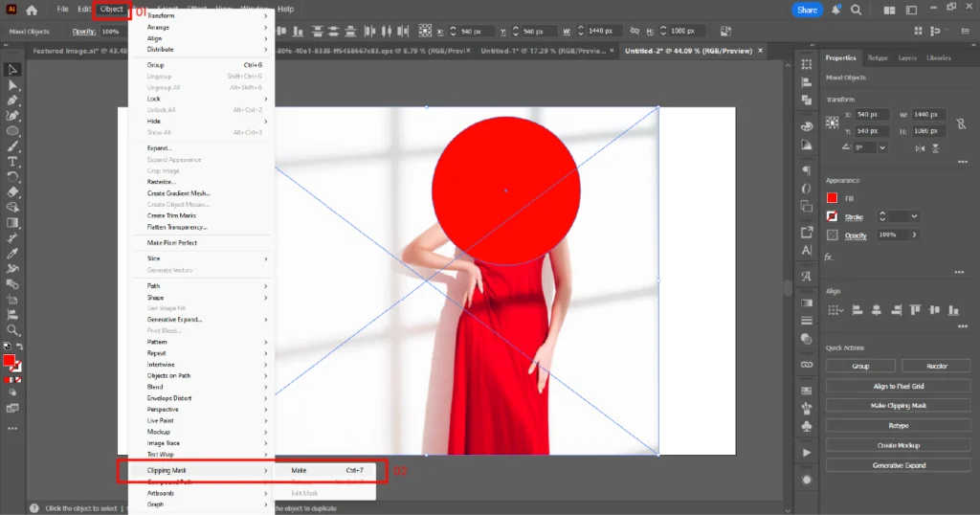Click the Stroke swatch in Appearance

point(832,216)
